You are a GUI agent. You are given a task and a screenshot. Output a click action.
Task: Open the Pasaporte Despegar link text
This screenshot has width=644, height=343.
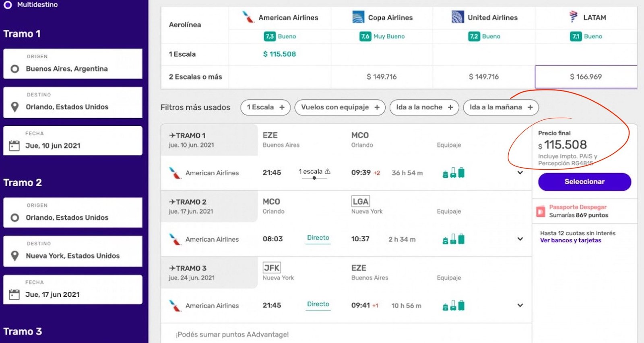(x=578, y=207)
